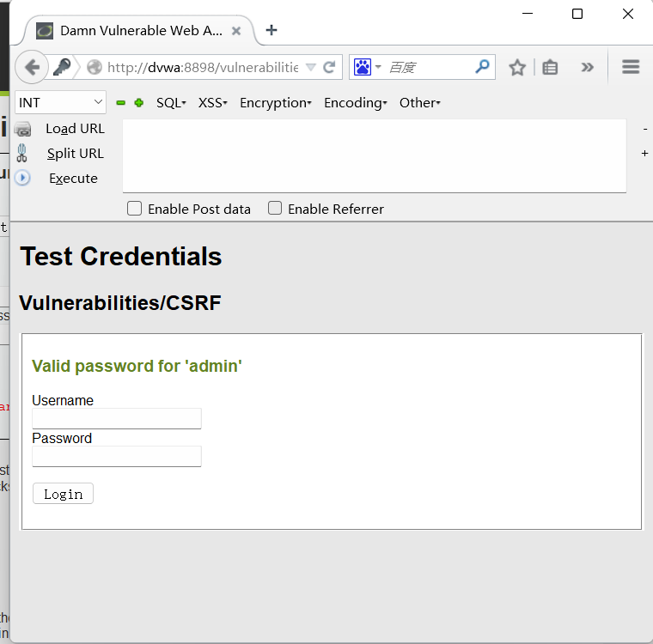Click the address bar URL text
653x644 pixels.
coord(203,67)
